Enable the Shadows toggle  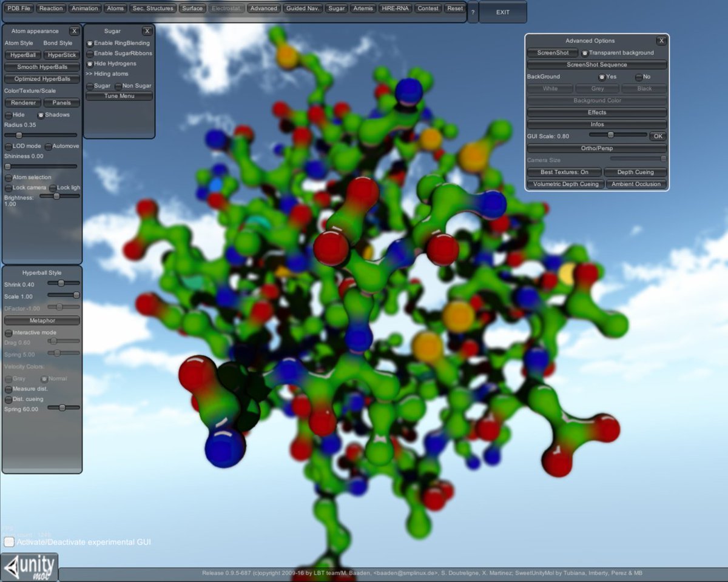[x=41, y=115]
